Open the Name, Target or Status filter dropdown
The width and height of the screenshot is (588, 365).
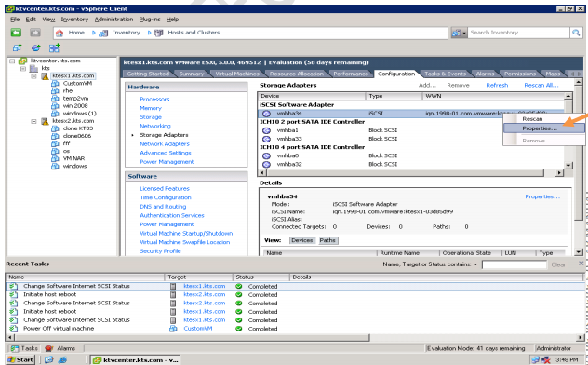click(x=475, y=264)
